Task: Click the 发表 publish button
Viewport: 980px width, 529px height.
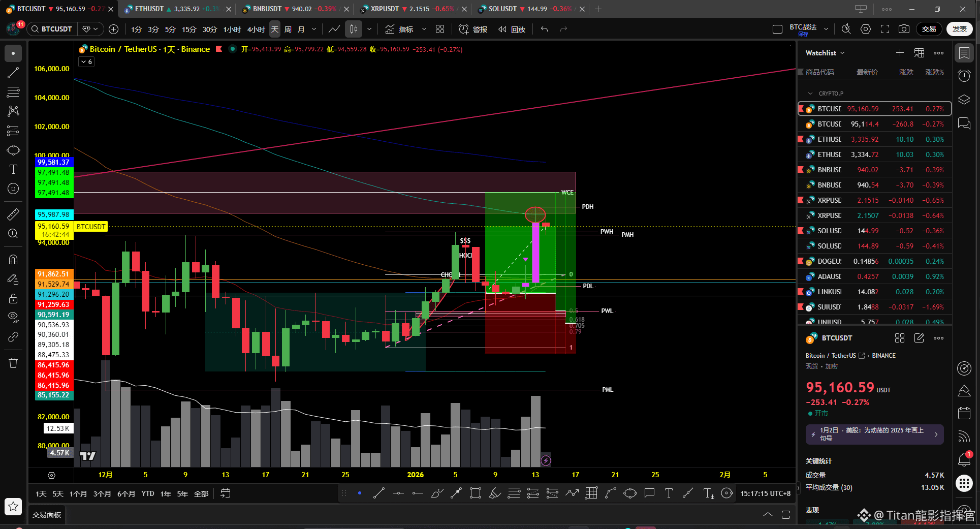Action: (960, 29)
